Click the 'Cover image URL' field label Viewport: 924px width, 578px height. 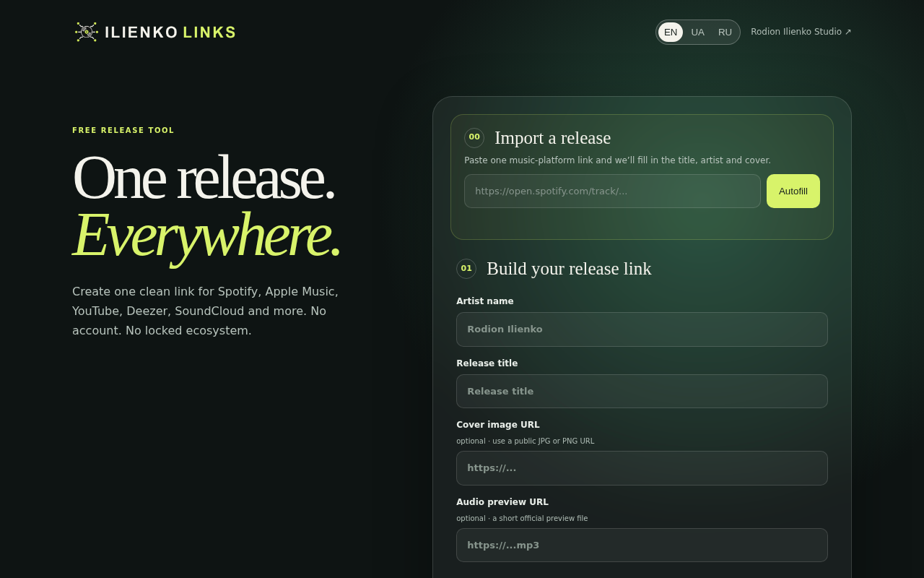[x=498, y=425]
